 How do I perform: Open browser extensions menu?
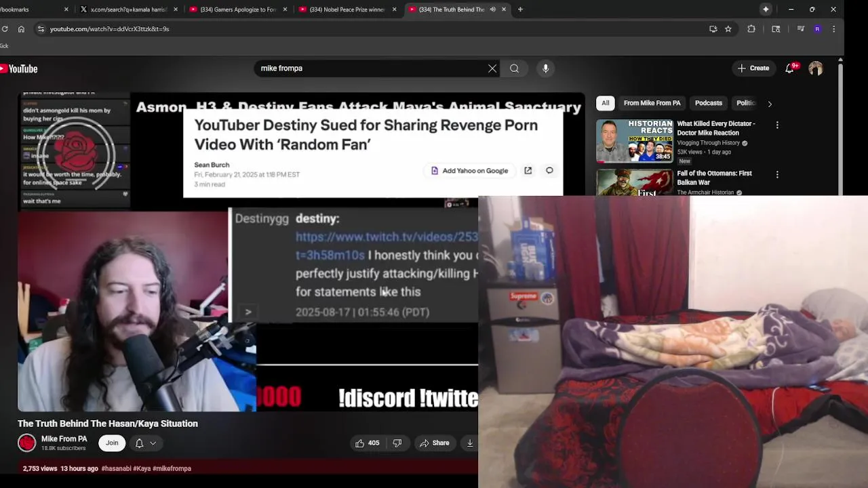751,29
